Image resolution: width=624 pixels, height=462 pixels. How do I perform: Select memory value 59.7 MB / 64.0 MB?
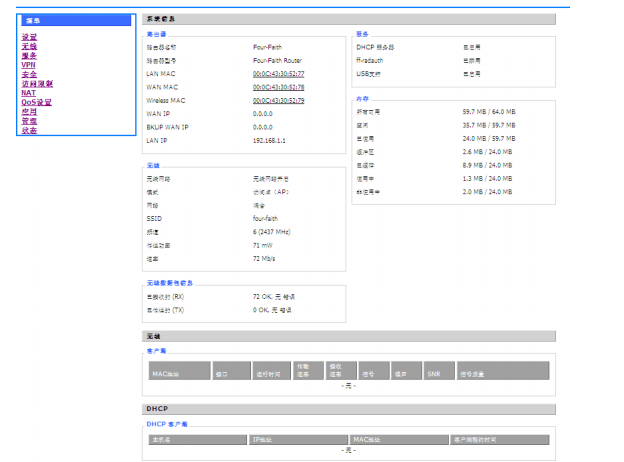tap(489, 112)
